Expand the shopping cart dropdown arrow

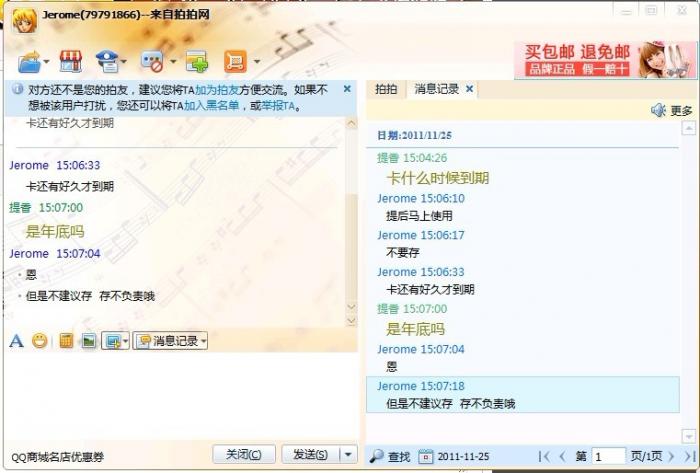257,62
